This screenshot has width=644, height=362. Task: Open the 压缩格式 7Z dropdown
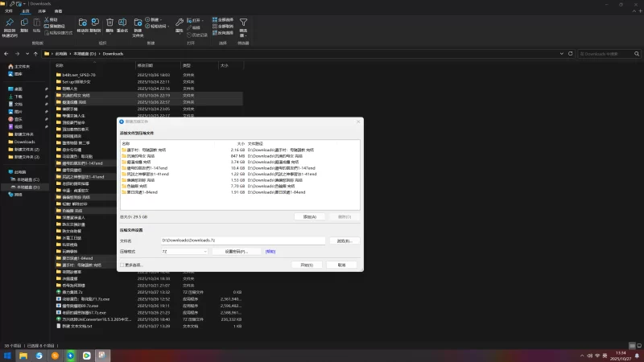184,251
